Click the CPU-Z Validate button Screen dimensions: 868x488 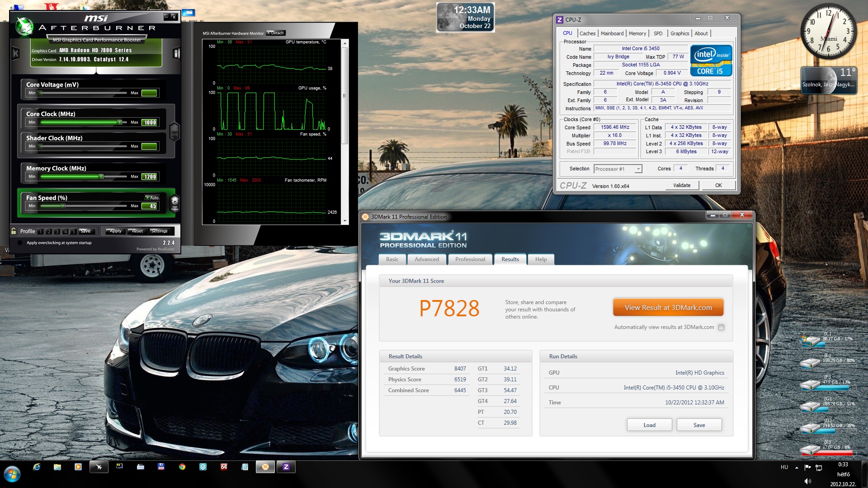coord(682,185)
